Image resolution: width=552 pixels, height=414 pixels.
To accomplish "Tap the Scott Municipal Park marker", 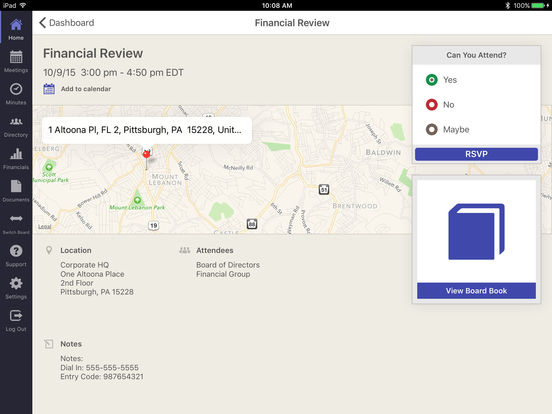I will (49, 167).
